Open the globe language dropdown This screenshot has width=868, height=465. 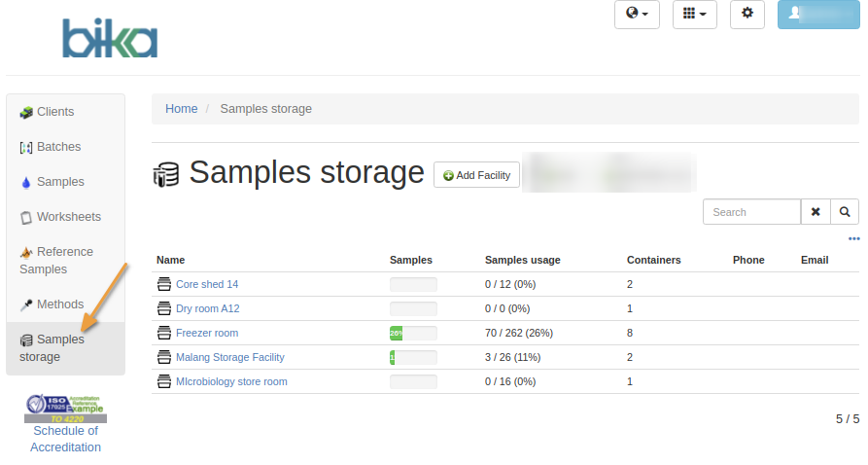point(637,14)
